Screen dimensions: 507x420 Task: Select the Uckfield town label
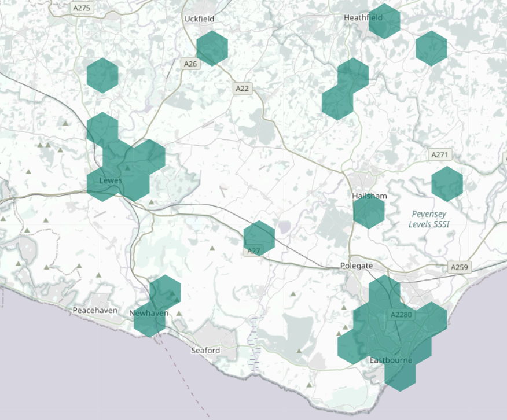(199, 19)
